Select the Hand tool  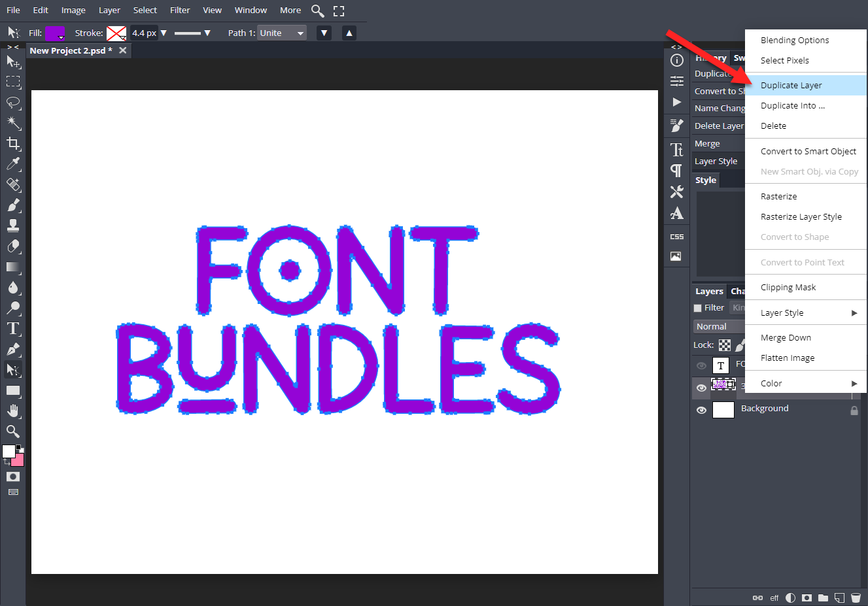click(x=13, y=411)
